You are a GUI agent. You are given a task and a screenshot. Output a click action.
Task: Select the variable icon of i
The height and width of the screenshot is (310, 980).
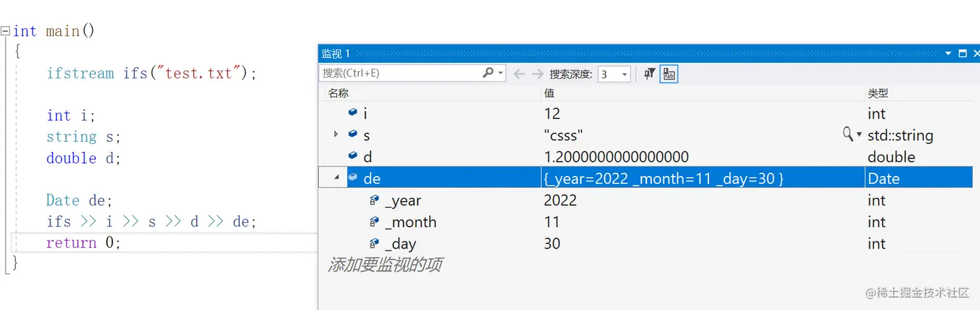click(353, 113)
